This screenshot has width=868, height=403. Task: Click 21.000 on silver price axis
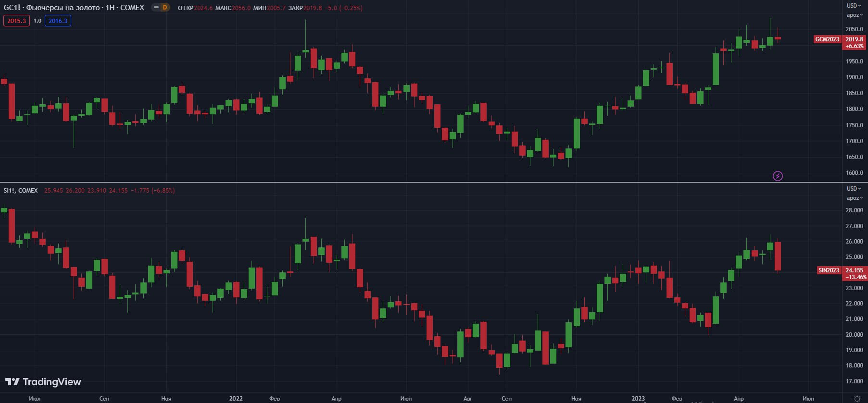point(855,319)
